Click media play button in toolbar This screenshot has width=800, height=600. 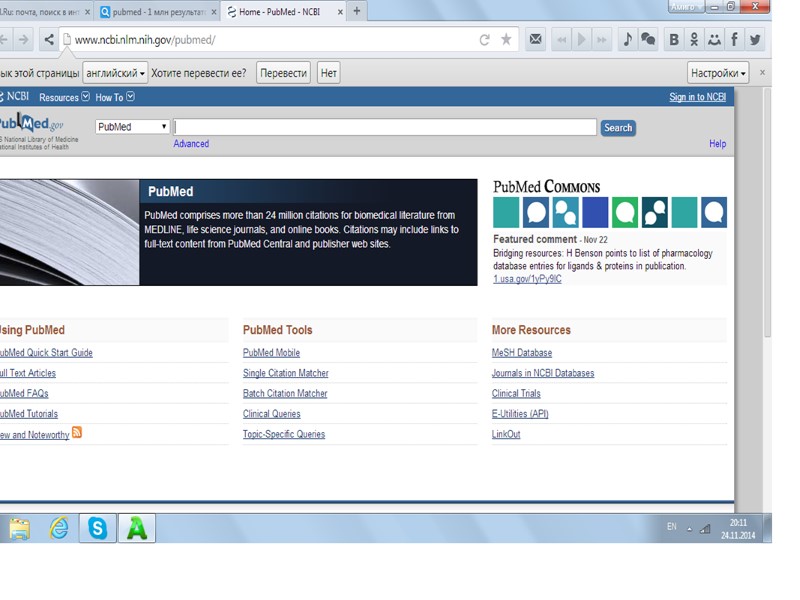pyautogui.click(x=582, y=39)
